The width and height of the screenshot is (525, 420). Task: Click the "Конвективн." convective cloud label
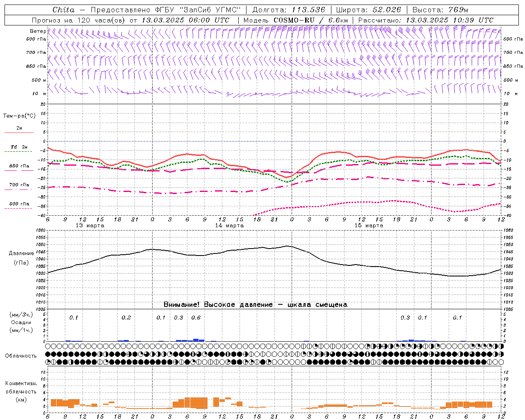[21, 383]
